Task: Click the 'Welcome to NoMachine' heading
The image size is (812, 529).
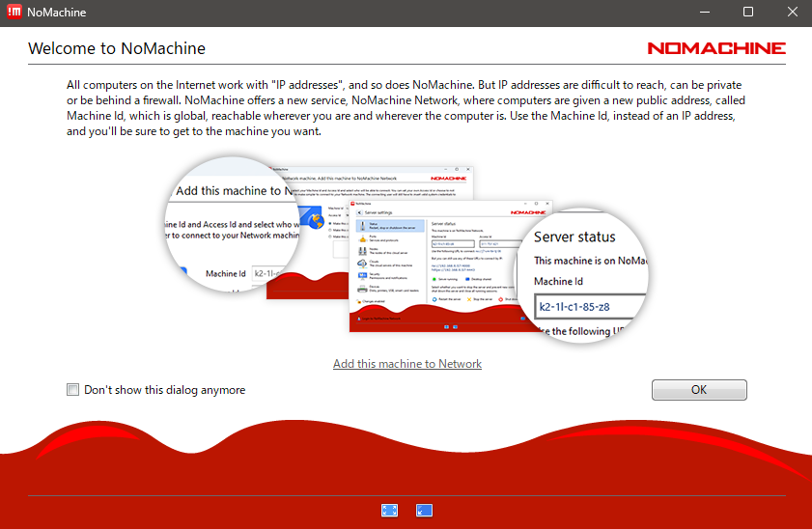Action: pyautogui.click(x=117, y=48)
